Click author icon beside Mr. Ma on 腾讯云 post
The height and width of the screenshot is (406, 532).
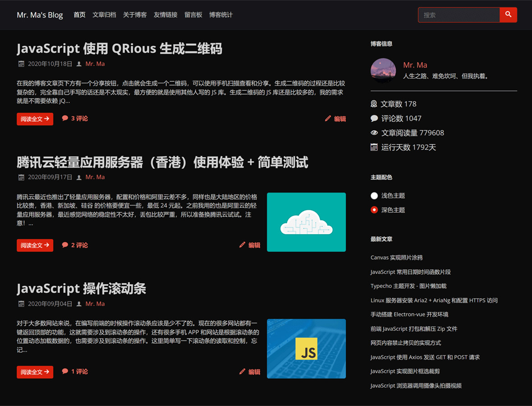tap(79, 177)
